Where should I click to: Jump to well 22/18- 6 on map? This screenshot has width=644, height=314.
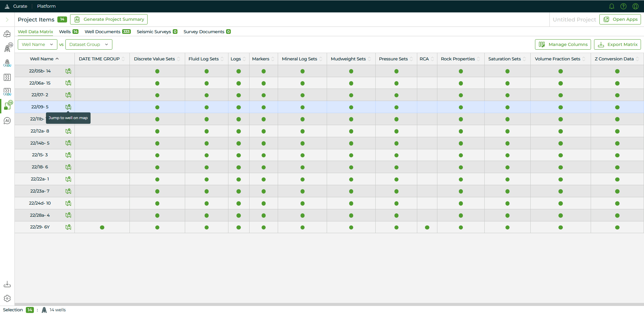point(68,167)
